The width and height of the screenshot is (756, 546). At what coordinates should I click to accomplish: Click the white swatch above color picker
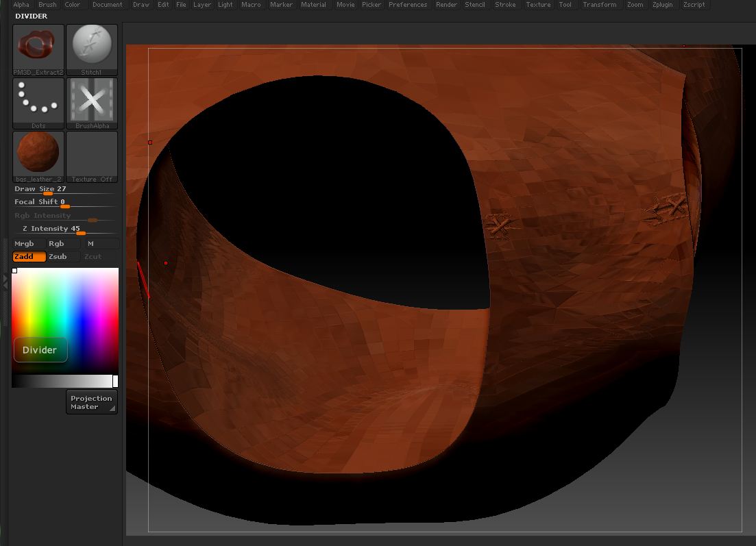pyautogui.click(x=14, y=271)
